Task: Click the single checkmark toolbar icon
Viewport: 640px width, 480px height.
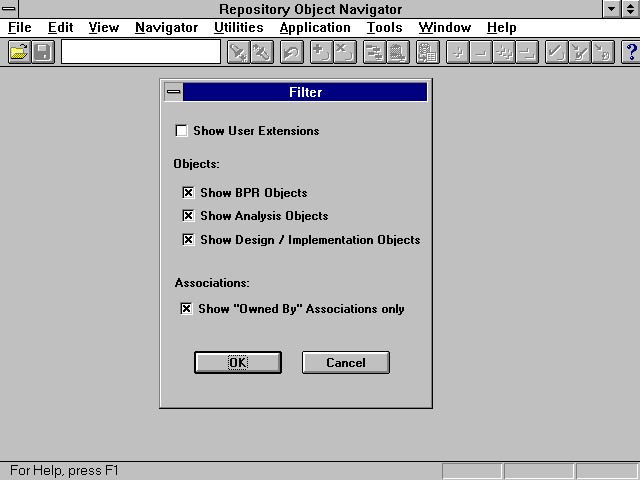Action: 556,52
